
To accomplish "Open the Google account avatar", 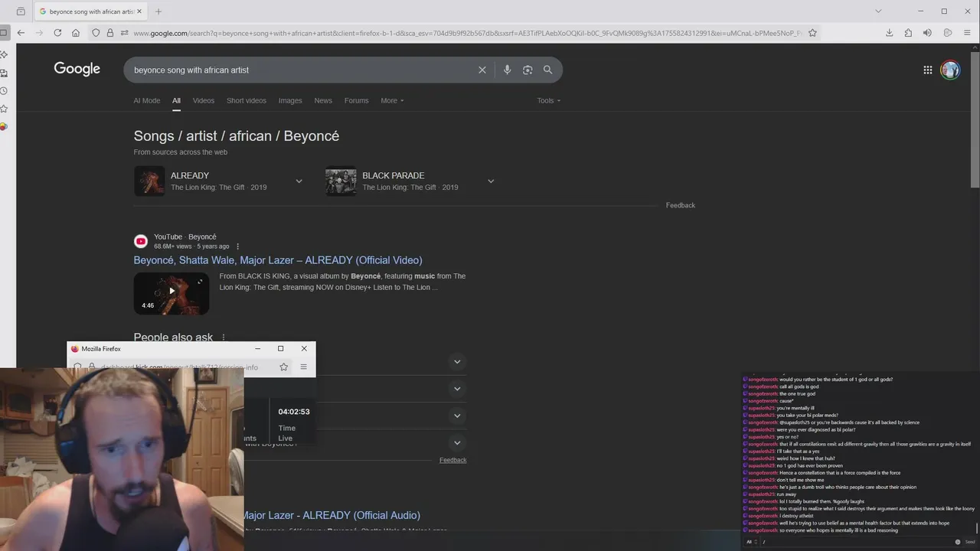I will tap(950, 70).
